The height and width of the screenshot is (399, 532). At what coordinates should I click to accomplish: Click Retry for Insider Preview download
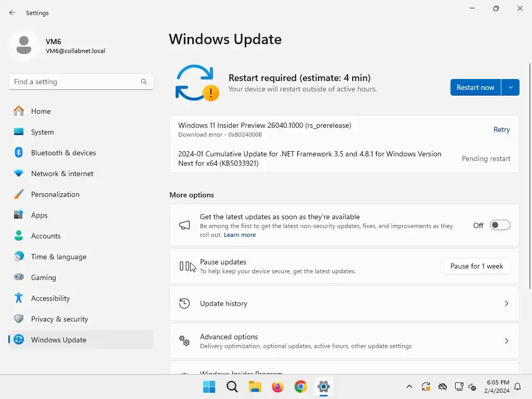click(501, 129)
